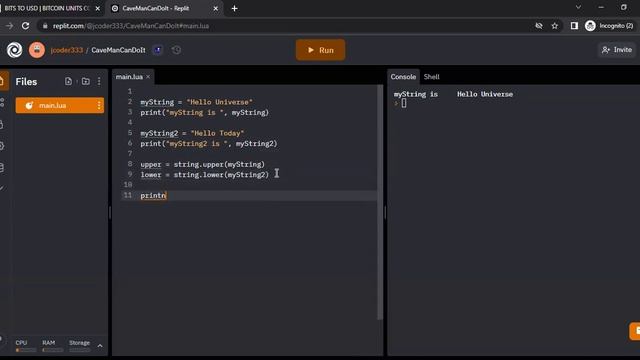Open main.lua file options menu
Screen dimensions: 640x360
click(99, 105)
